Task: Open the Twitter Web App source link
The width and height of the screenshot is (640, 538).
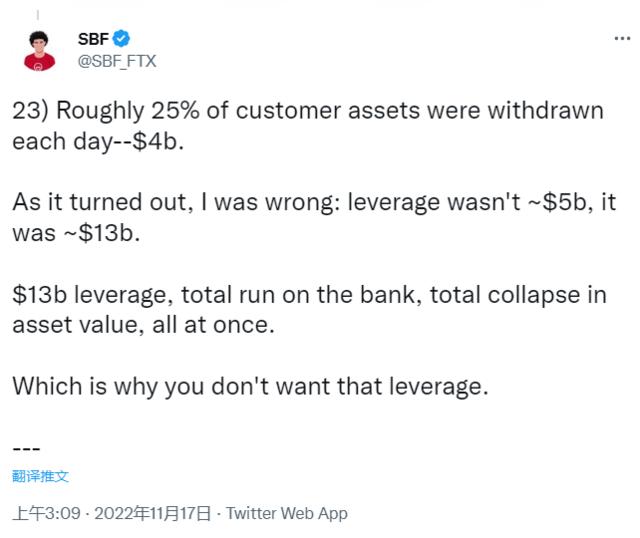Action: pos(287,513)
